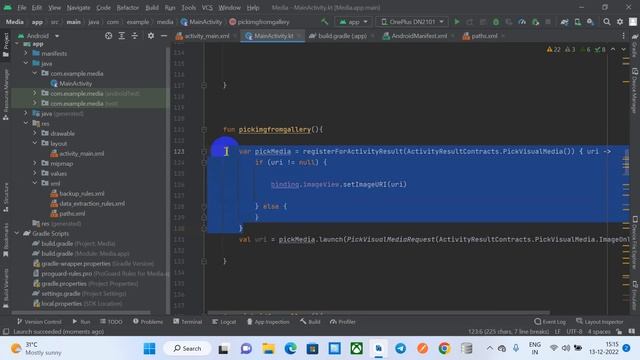Open the Version Control tool window
The height and width of the screenshot is (360, 640).
(x=39, y=322)
